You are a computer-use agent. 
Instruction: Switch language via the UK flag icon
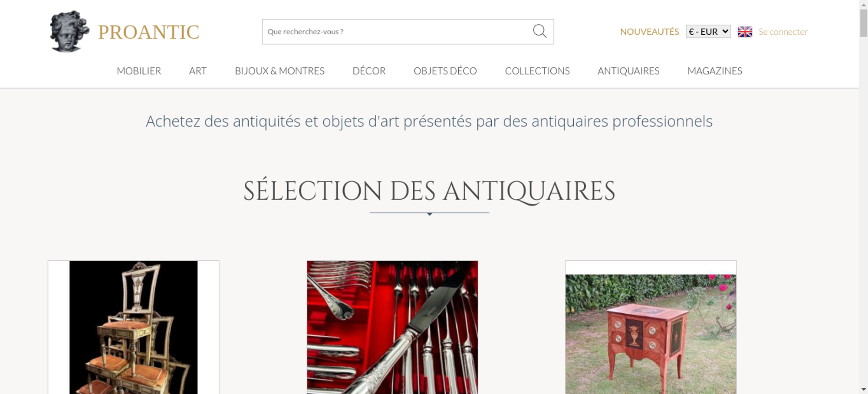click(745, 32)
